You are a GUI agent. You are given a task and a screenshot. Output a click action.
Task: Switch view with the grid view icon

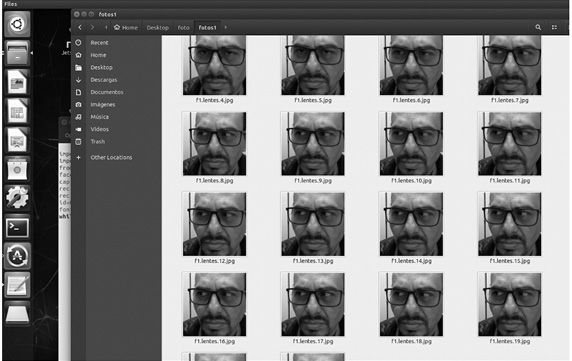coord(554,27)
